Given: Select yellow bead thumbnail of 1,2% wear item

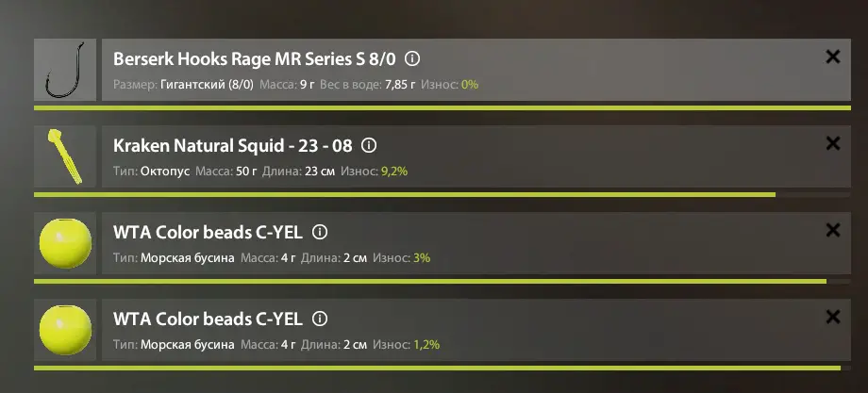Looking at the screenshot, I should [65, 330].
